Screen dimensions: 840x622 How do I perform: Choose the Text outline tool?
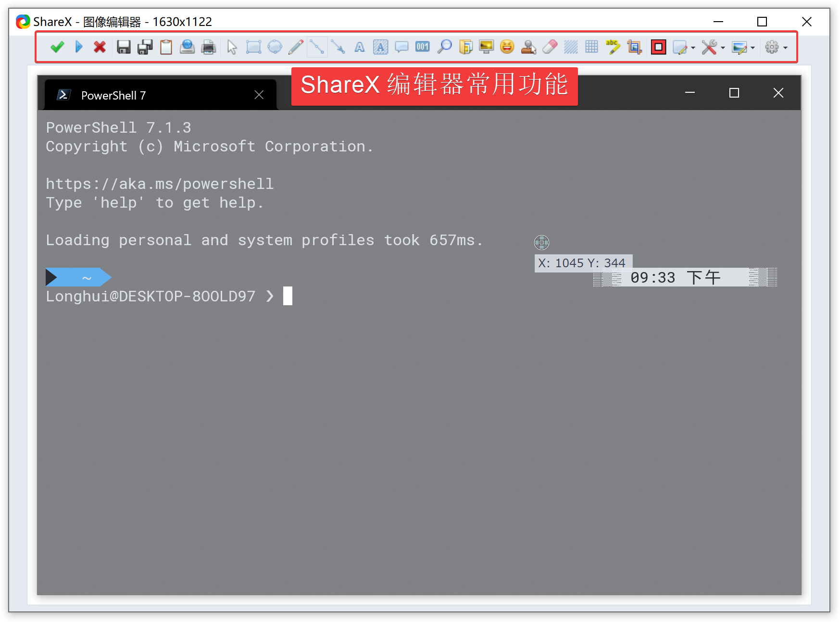(359, 47)
